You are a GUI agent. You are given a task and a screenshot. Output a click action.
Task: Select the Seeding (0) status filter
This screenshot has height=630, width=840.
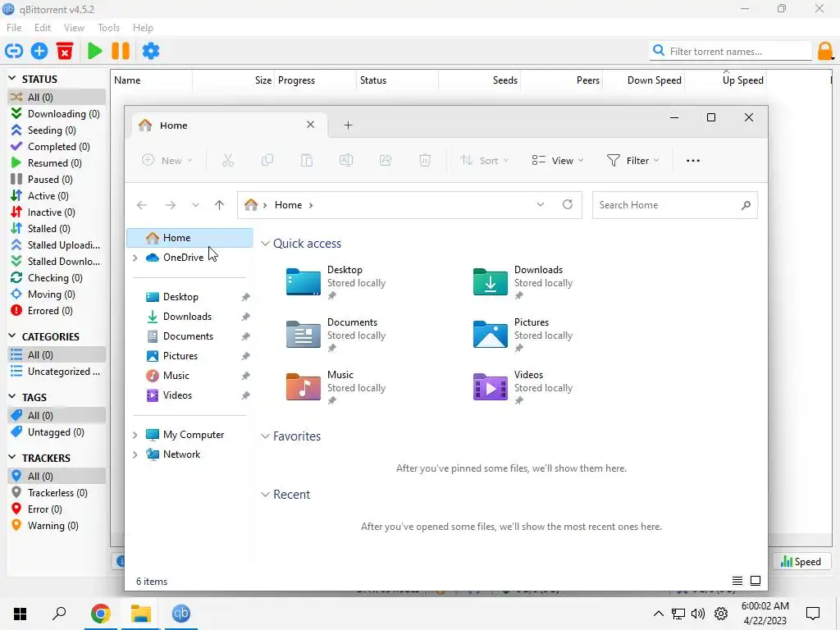coord(57,130)
